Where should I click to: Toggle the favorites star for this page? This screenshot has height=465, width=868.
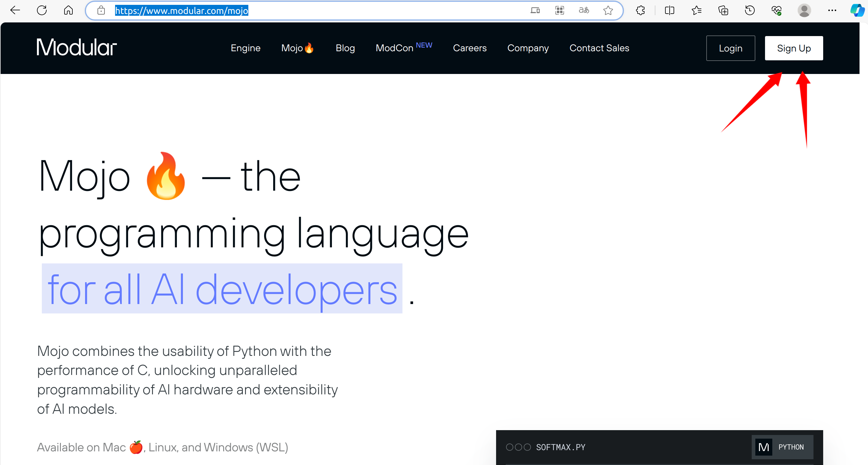click(608, 10)
